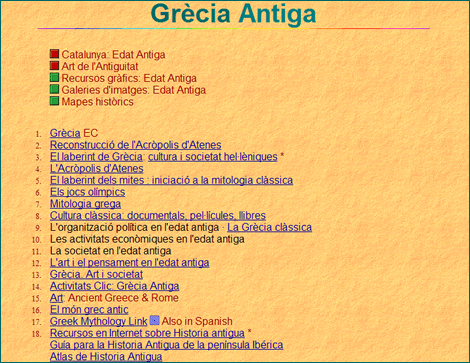This screenshot has width=470, height=363.
Task: Click the green square icon beside Mapes històrics
Action: coord(54,101)
